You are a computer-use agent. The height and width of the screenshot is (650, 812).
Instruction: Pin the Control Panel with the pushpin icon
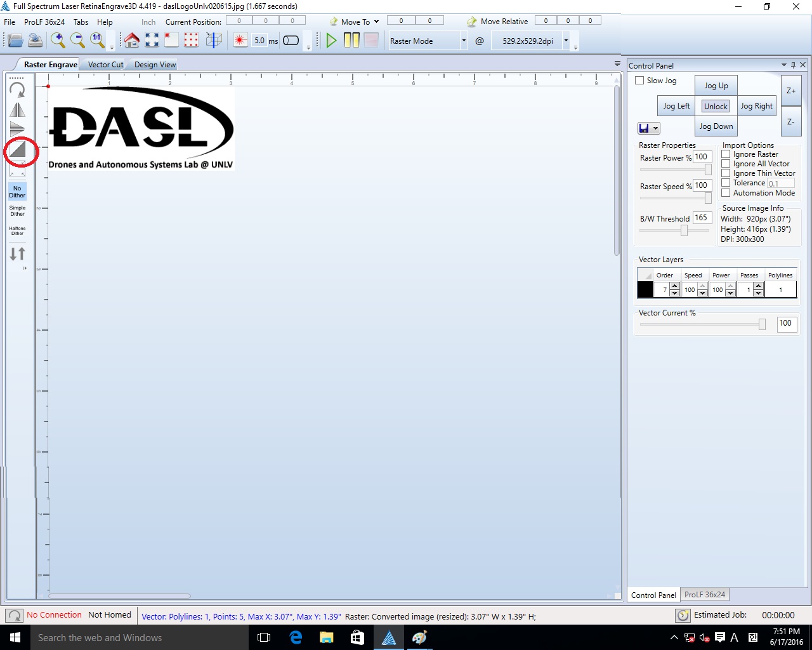point(793,65)
